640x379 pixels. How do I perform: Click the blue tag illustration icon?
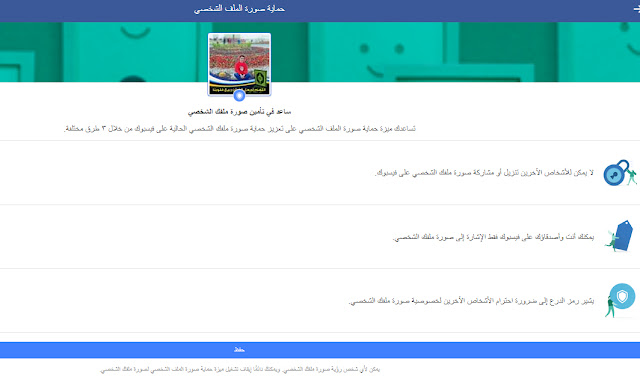[623, 235]
